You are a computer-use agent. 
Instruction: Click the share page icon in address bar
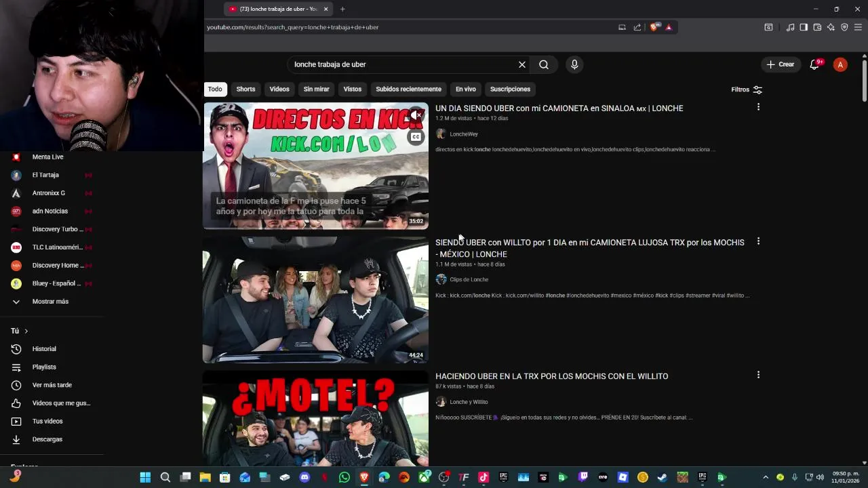pos(637,27)
